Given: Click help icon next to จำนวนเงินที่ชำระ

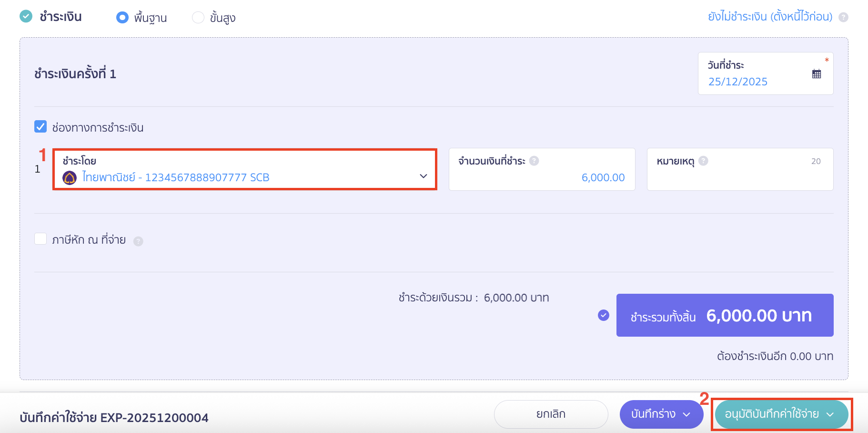Looking at the screenshot, I should [x=534, y=161].
